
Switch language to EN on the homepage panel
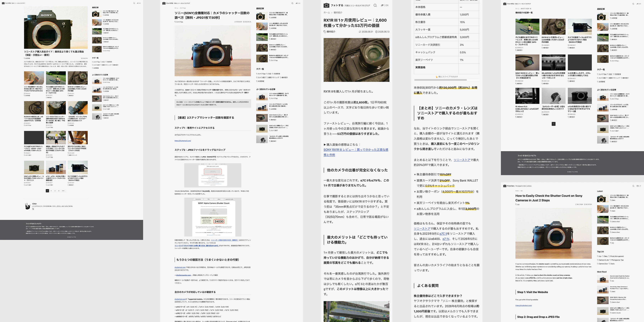[x=140, y=3]
